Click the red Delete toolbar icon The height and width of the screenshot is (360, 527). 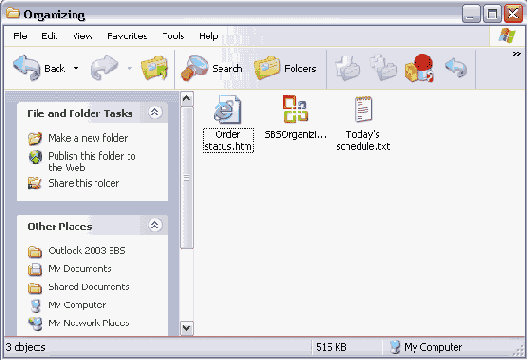[x=419, y=68]
